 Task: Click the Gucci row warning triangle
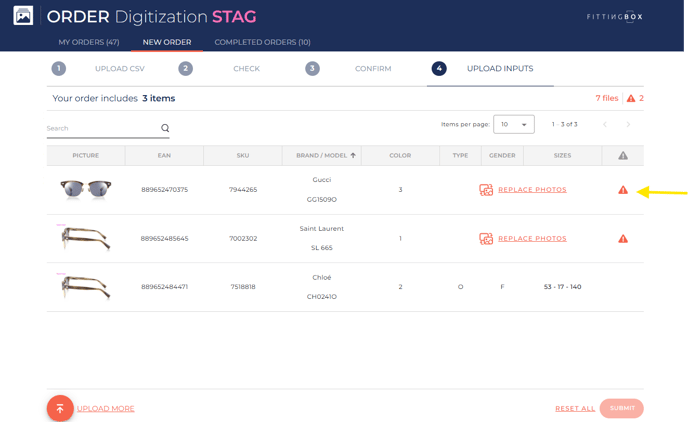623,190
